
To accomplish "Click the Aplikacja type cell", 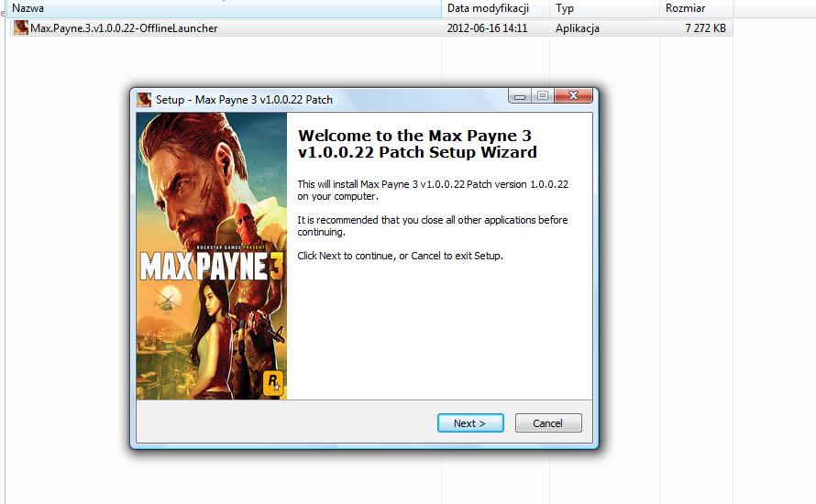I will click(x=577, y=28).
